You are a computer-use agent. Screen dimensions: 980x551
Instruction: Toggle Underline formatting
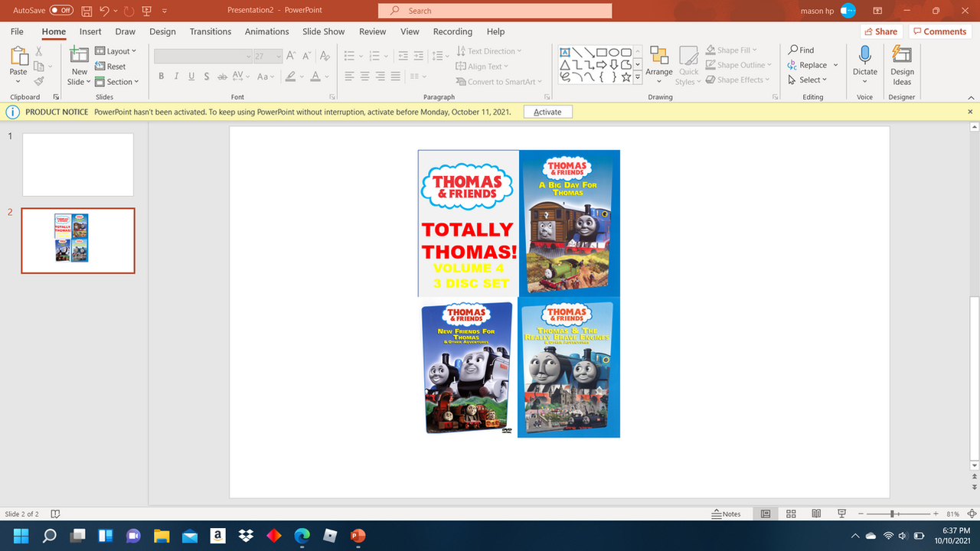point(191,77)
